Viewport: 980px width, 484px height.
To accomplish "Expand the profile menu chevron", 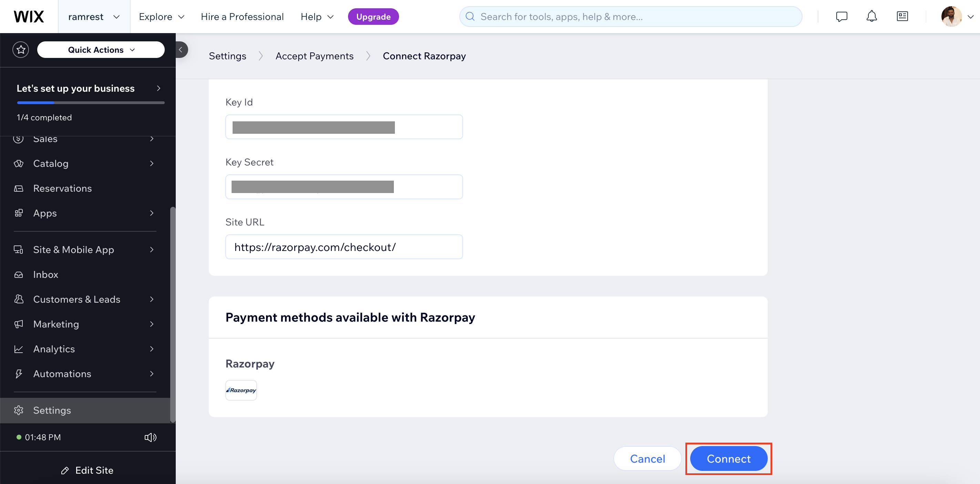I will (x=970, y=17).
